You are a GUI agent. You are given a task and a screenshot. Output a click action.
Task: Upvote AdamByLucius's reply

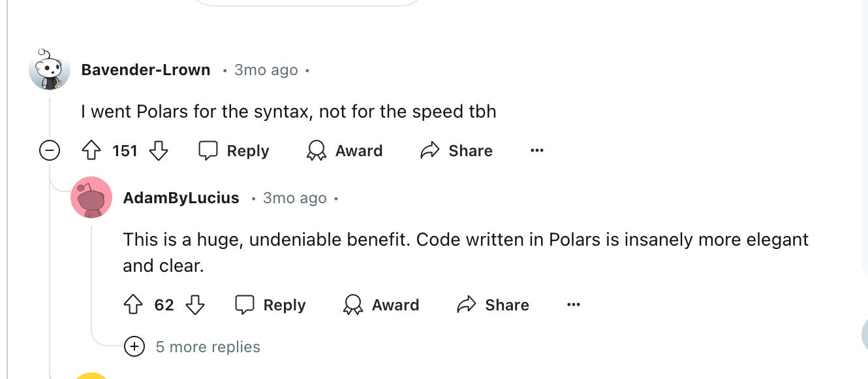(x=134, y=305)
